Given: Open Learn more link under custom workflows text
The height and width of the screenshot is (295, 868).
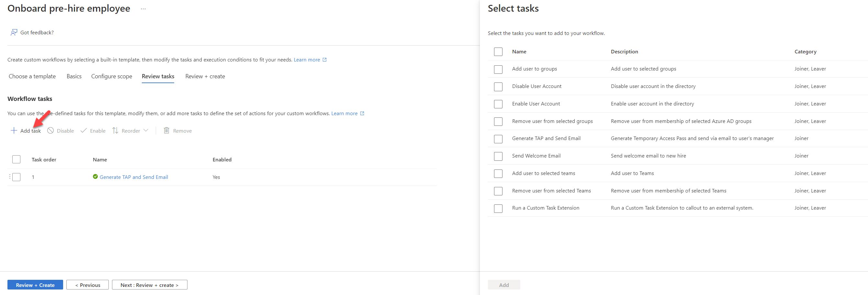Looking at the screenshot, I should (x=307, y=60).
